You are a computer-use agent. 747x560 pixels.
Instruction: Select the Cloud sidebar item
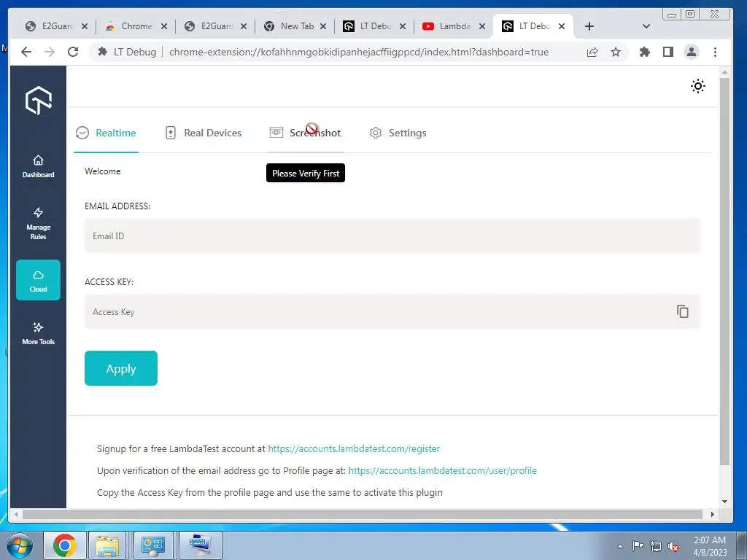[x=38, y=280]
